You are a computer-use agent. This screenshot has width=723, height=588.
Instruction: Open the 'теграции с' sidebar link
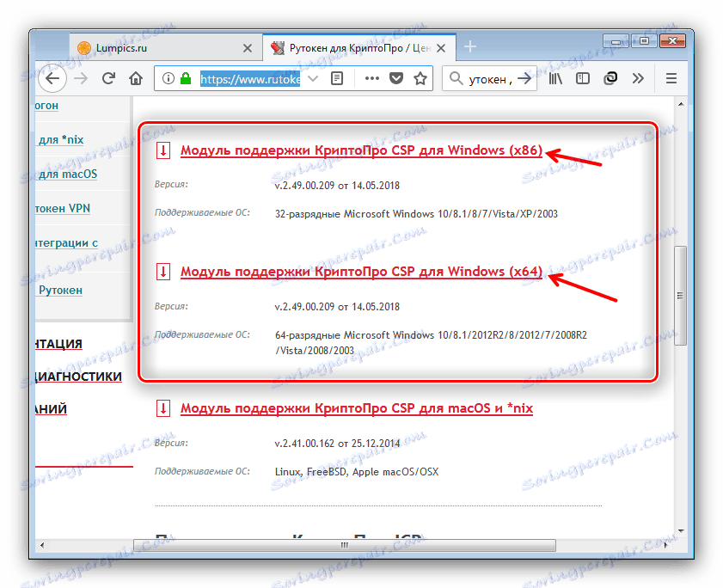click(66, 242)
